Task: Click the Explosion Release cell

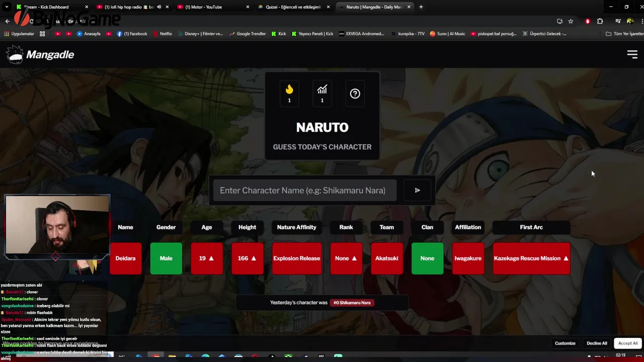Action: [x=297, y=258]
